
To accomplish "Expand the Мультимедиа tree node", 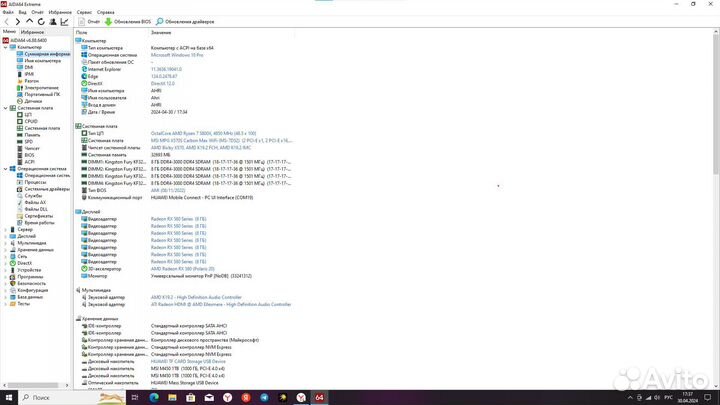I will click(x=6, y=243).
